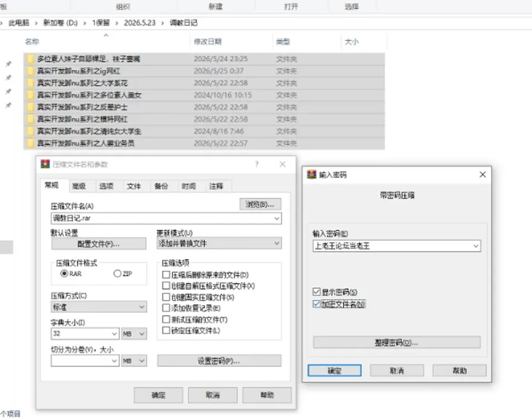The height and width of the screenshot is (420, 532).
Task: Select the ZIP archive format
Action: (117, 274)
